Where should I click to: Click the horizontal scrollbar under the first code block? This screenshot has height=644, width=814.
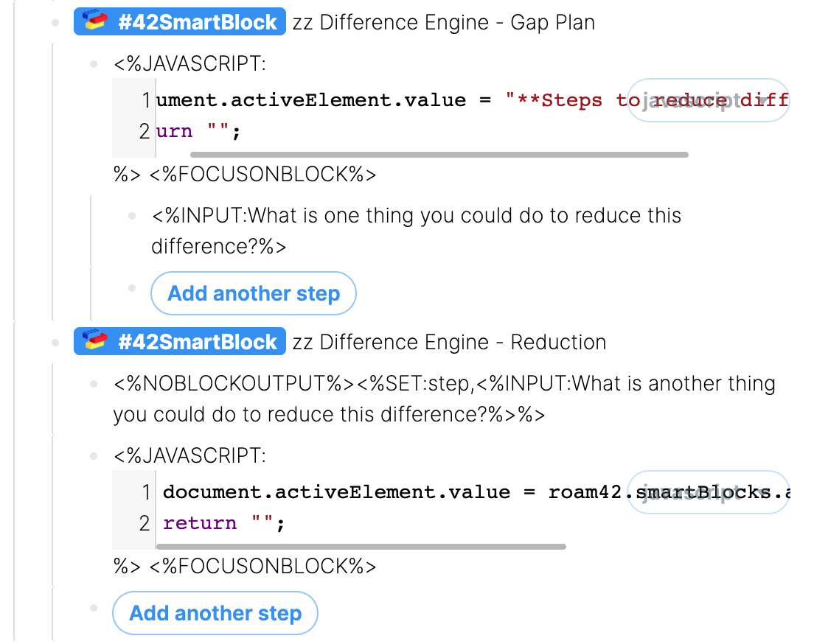(439, 155)
